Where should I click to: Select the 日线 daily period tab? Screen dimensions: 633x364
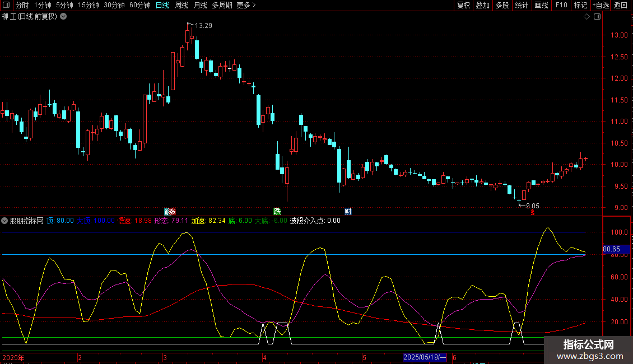point(162,5)
